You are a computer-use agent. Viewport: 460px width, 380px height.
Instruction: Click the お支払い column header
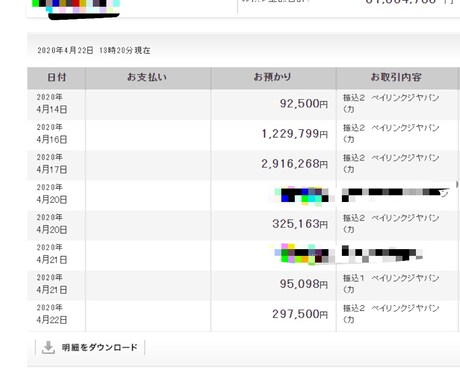pos(147,77)
